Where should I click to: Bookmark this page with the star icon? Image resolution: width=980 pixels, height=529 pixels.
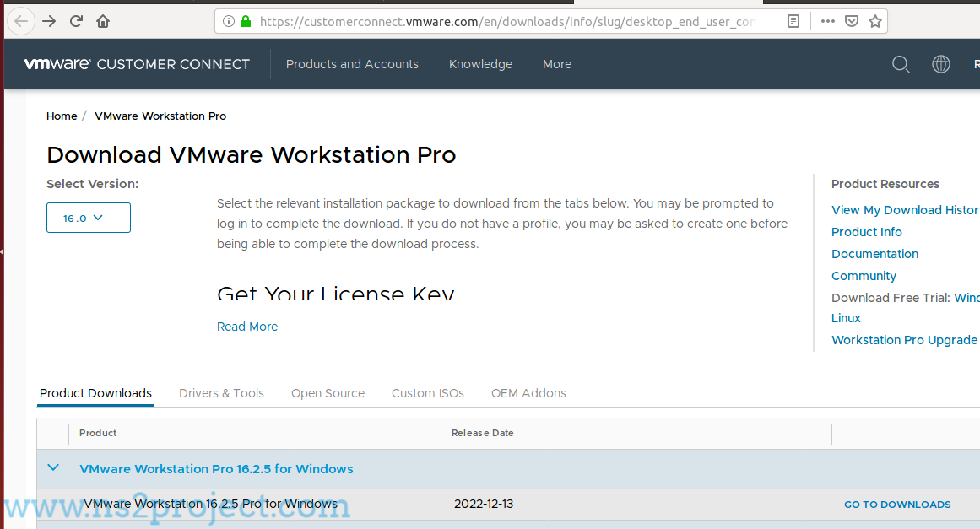point(875,21)
